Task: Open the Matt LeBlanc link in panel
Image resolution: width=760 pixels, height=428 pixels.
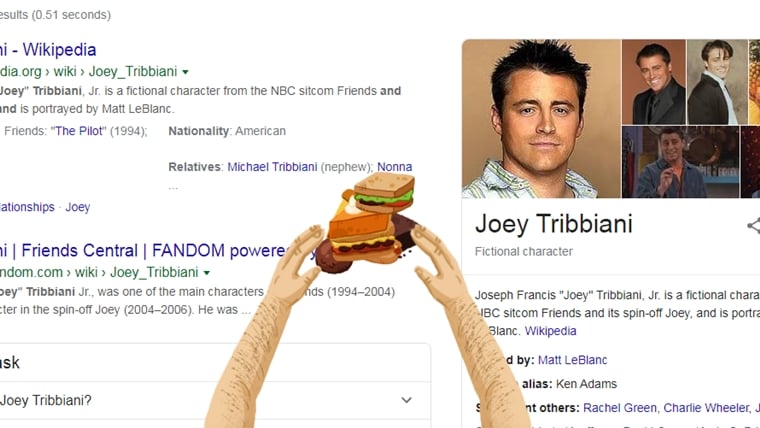Action: [x=572, y=360]
